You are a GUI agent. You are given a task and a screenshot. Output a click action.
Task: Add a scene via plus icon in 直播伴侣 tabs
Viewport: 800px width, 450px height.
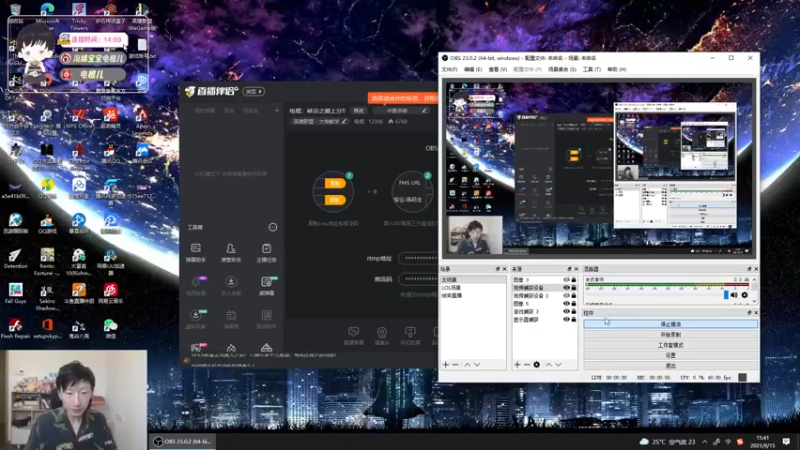point(277,110)
